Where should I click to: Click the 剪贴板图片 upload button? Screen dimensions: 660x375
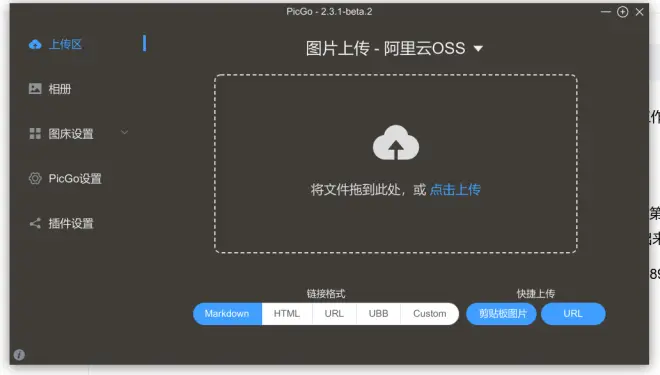pyautogui.click(x=501, y=314)
